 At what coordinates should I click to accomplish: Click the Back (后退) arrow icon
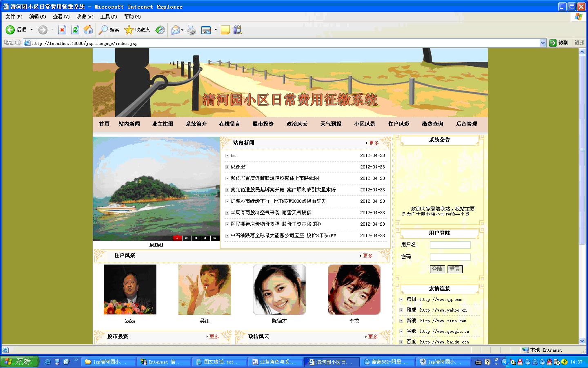click(10, 30)
